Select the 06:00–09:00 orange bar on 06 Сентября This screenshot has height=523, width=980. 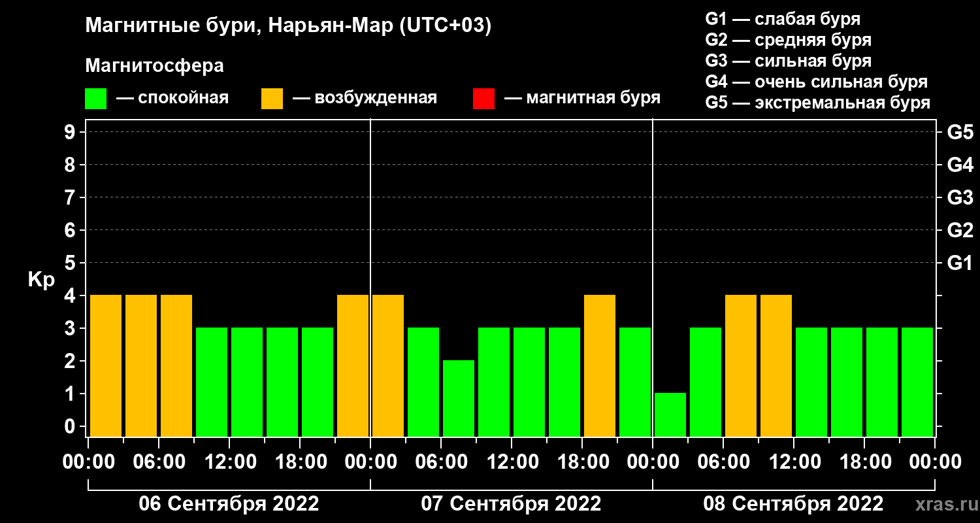[x=176, y=365]
